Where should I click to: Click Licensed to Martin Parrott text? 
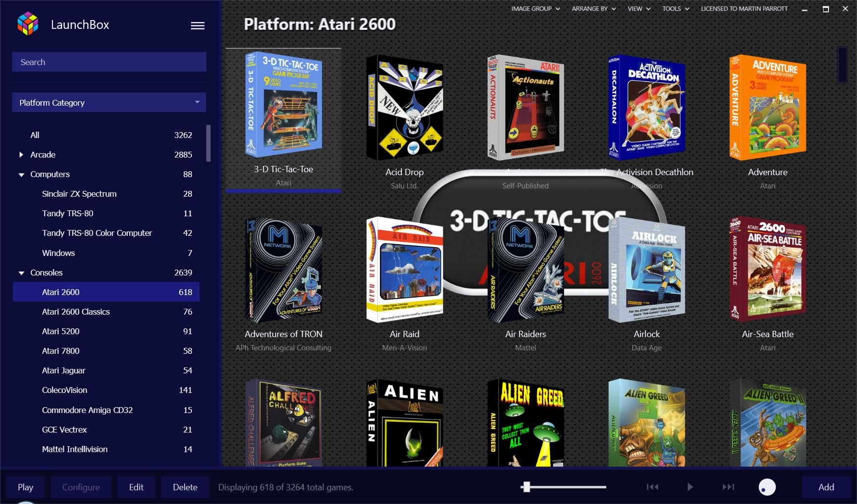[744, 8]
